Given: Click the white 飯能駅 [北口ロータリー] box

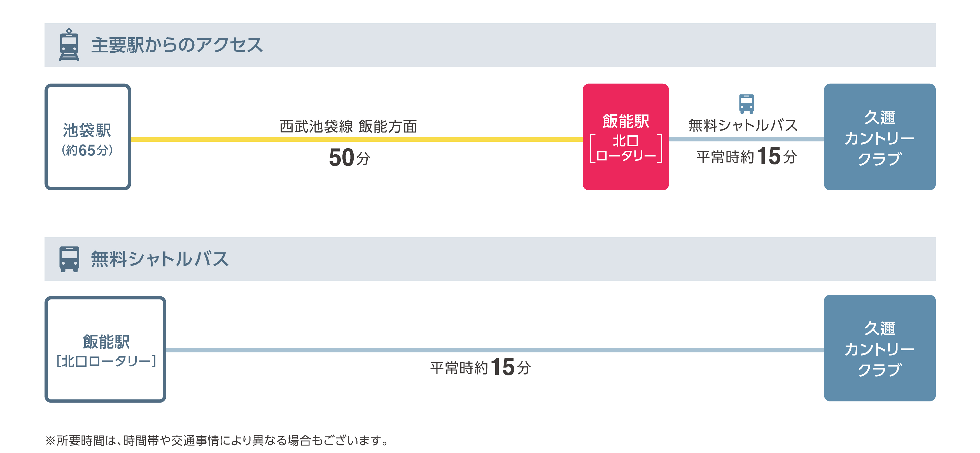Looking at the screenshot, I should tap(105, 349).
